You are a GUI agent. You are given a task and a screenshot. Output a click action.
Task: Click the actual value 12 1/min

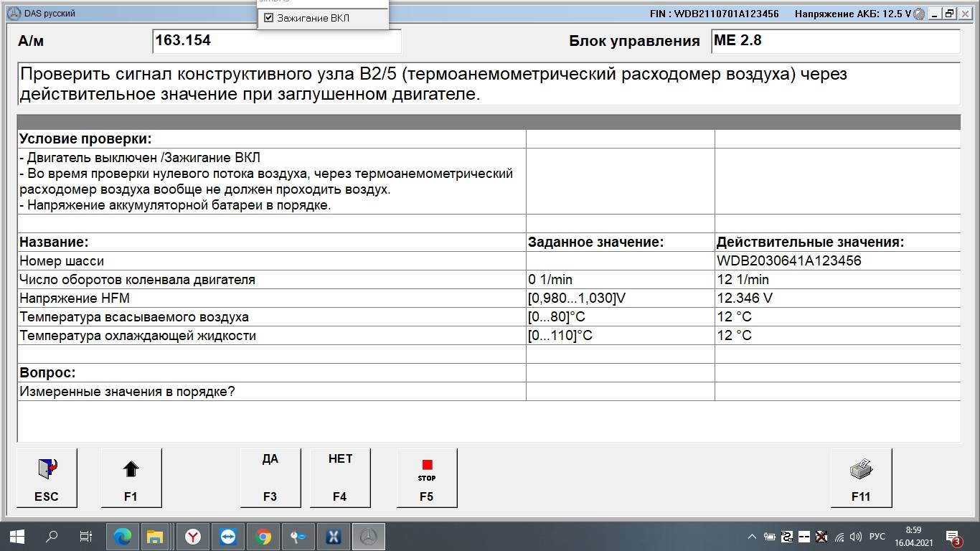coord(743,280)
